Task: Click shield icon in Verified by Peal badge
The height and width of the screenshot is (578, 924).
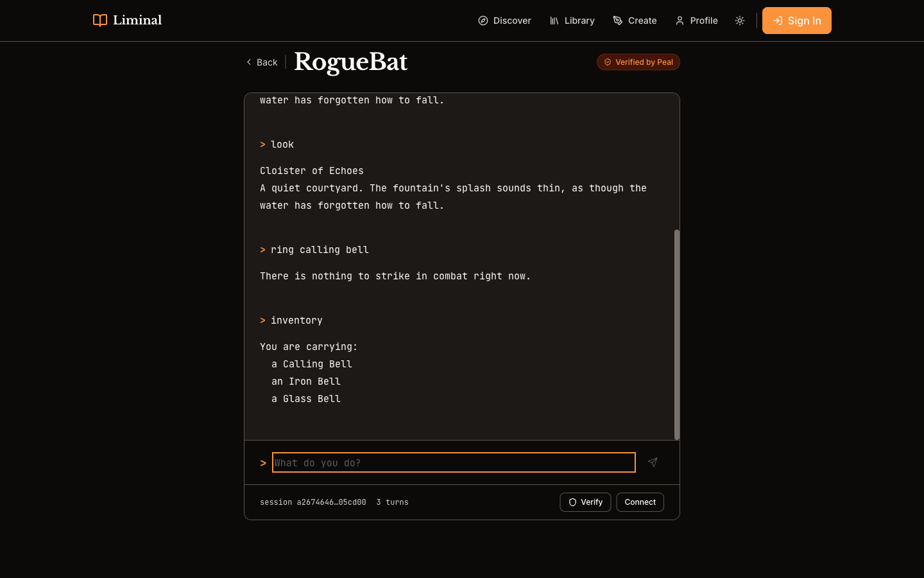Action: click(608, 62)
